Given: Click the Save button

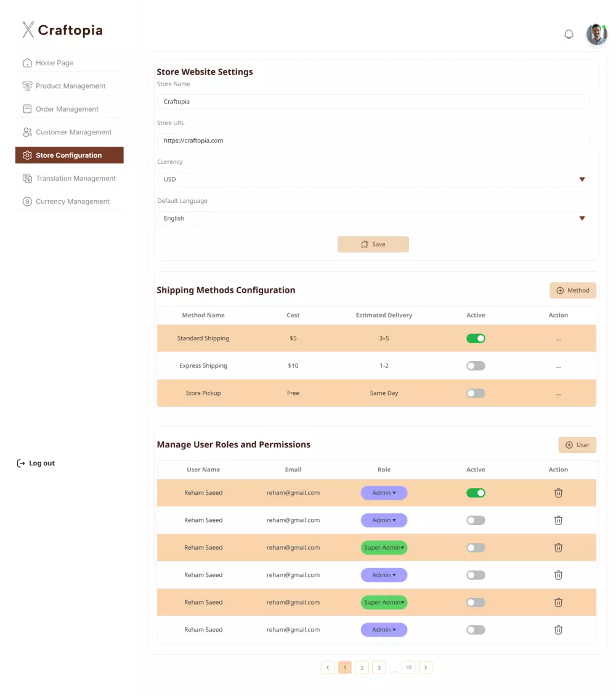Looking at the screenshot, I should point(373,244).
